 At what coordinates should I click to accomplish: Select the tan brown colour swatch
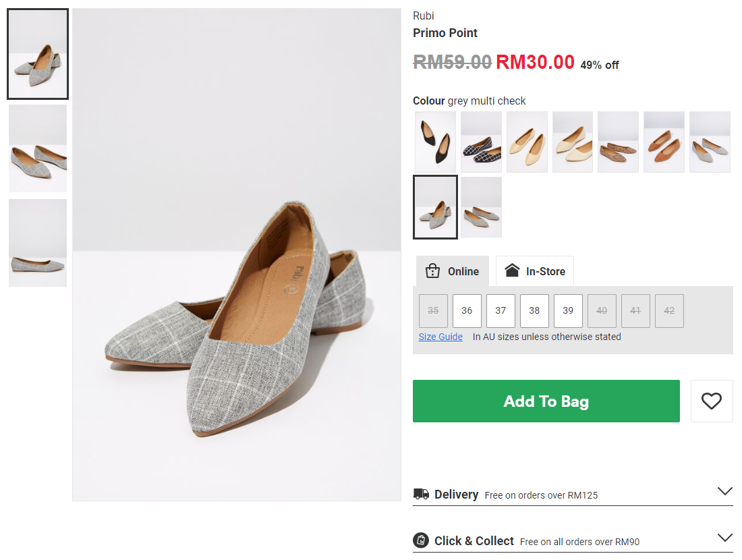pos(664,142)
